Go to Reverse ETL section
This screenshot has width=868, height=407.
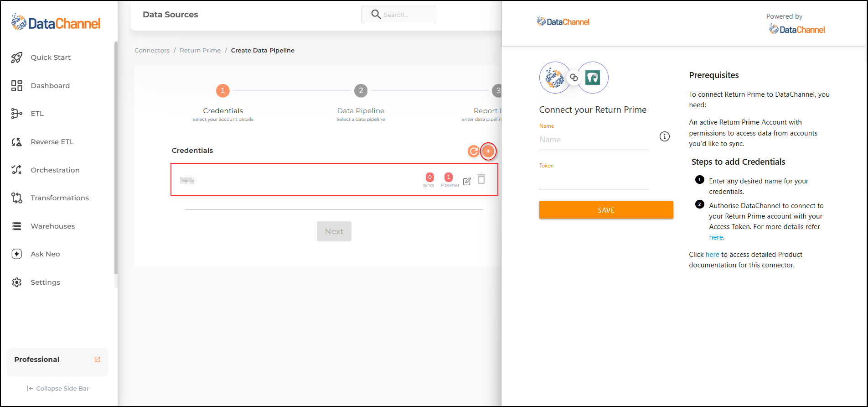pos(52,142)
